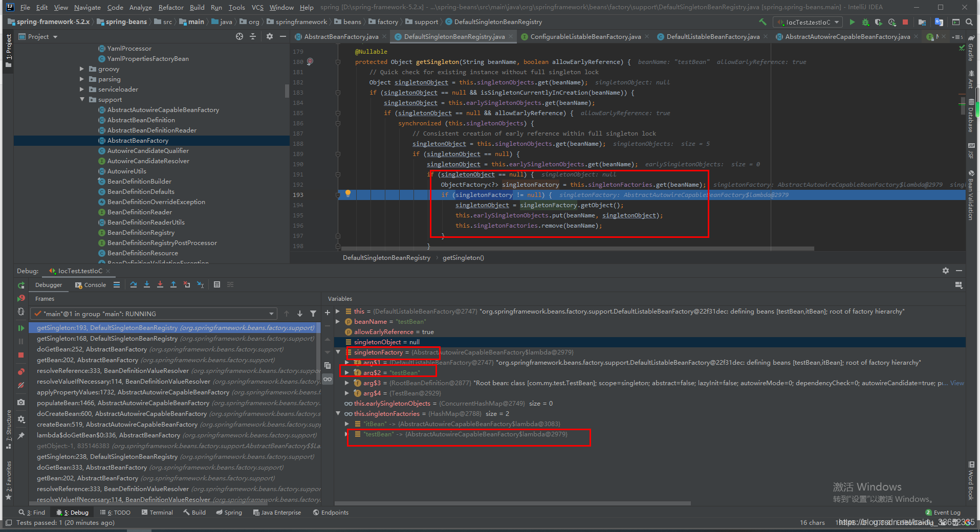Viewport: 980px width, 532px height.
Task: Select the doGetBean:252 AbstractBeanFactory frame
Action: point(174,349)
